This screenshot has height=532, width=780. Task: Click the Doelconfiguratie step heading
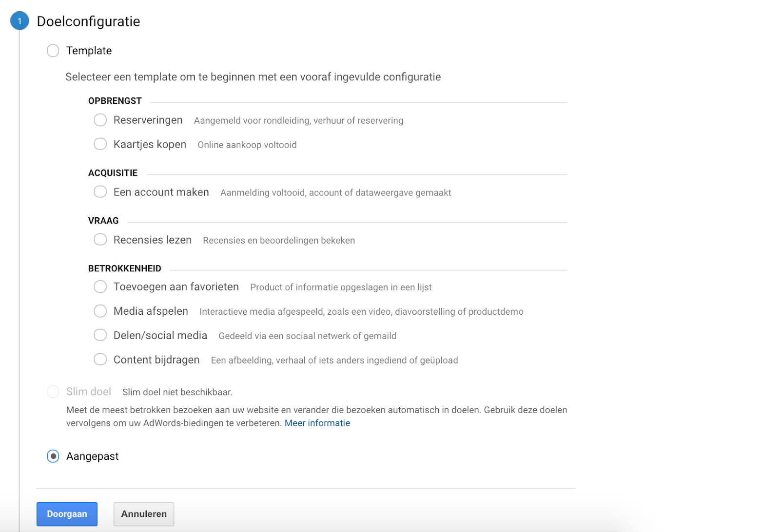pos(88,21)
